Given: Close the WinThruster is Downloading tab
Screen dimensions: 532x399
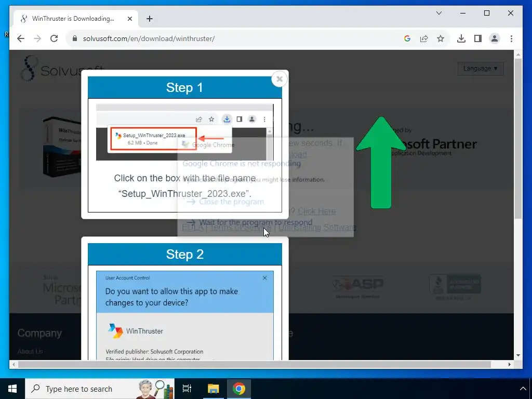Looking at the screenshot, I should (129, 19).
